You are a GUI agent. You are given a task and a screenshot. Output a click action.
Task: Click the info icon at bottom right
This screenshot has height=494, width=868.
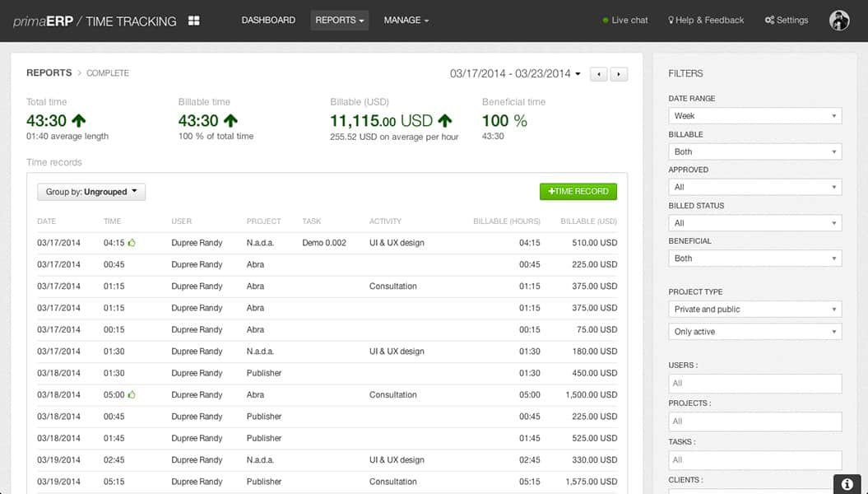[x=847, y=484]
